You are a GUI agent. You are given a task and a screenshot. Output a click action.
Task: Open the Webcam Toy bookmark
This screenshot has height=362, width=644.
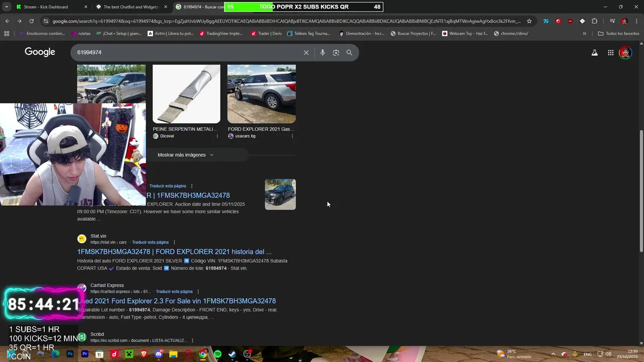(465, 34)
